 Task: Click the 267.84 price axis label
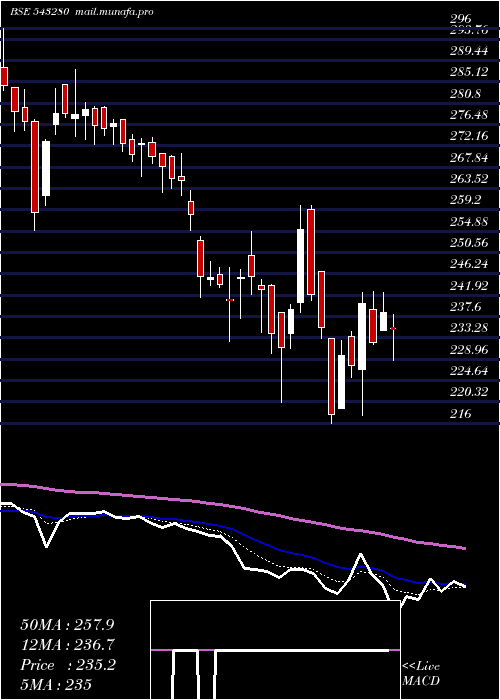tap(469, 158)
